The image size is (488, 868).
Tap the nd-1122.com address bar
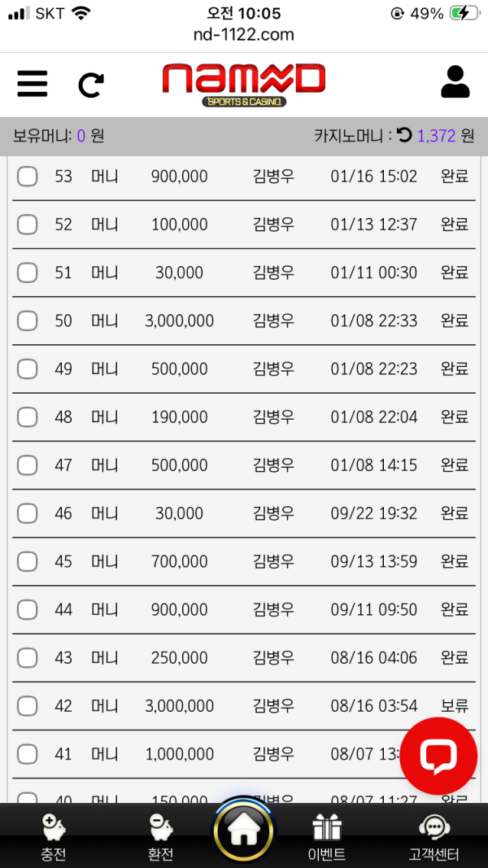(244, 35)
